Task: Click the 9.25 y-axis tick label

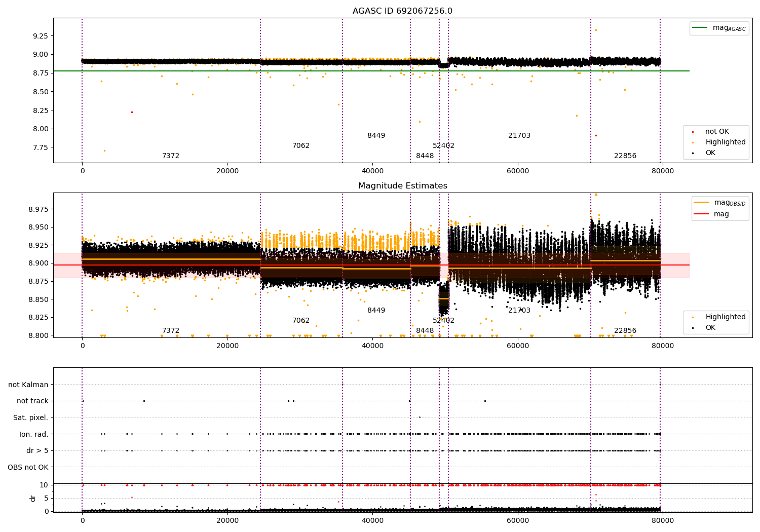Action: pyautogui.click(x=41, y=36)
